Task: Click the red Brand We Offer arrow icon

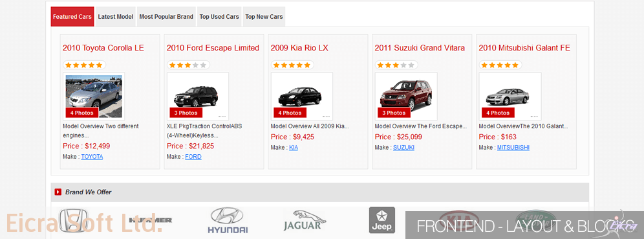Action: coord(58,192)
